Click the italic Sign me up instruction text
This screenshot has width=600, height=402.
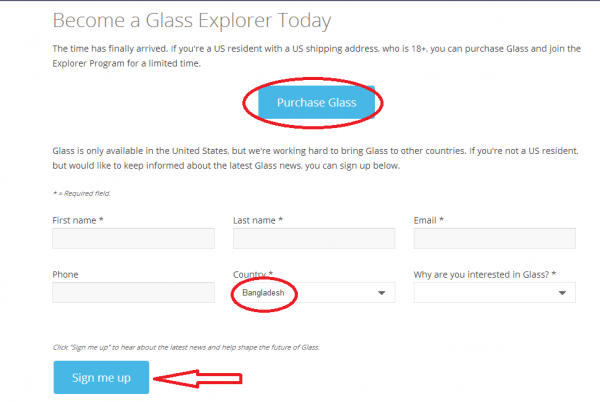coord(185,347)
